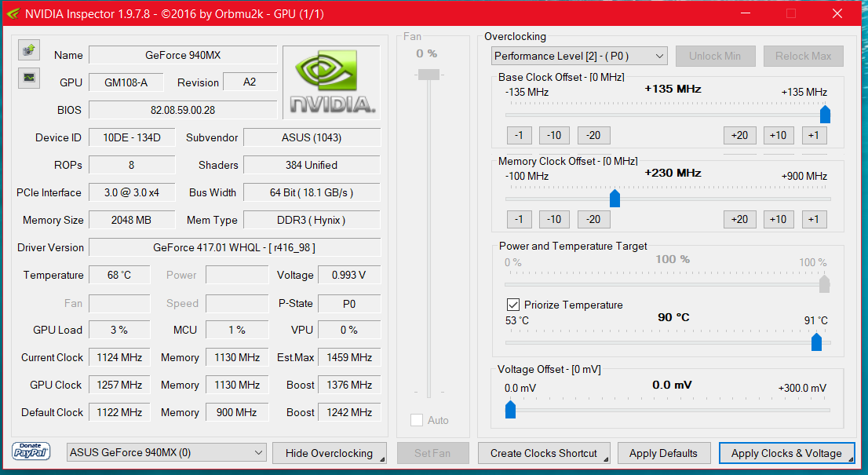The image size is (868, 475).
Task: Decrease Base Clock Offset by 20 MHz
Action: 593,135
